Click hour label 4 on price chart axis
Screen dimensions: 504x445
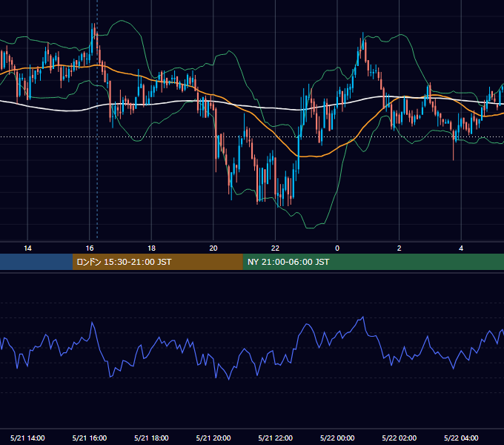pyautogui.click(x=461, y=248)
